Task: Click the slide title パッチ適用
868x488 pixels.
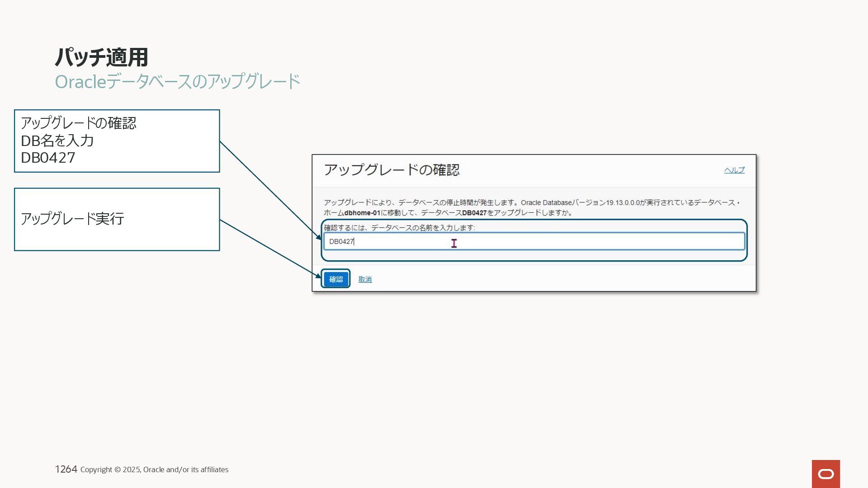Action: point(101,57)
